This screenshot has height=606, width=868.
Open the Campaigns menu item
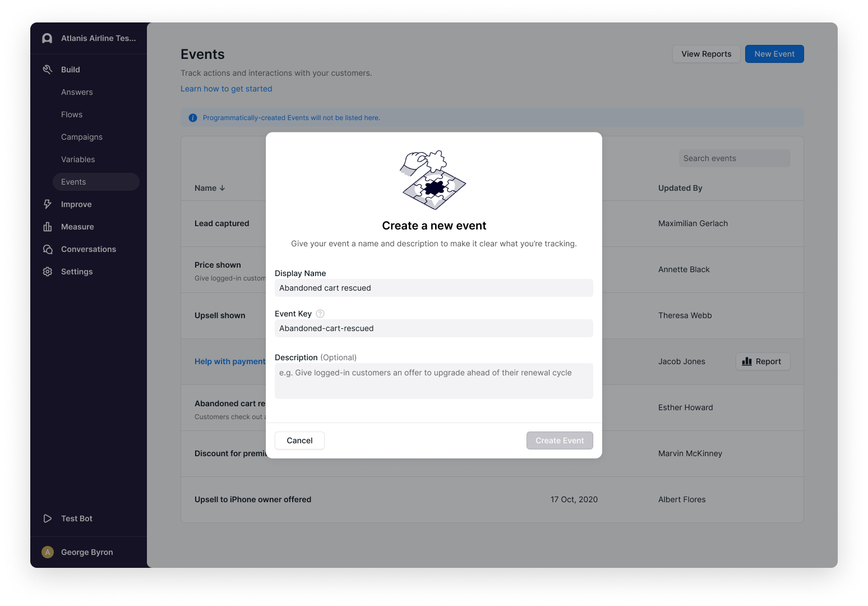pos(82,137)
